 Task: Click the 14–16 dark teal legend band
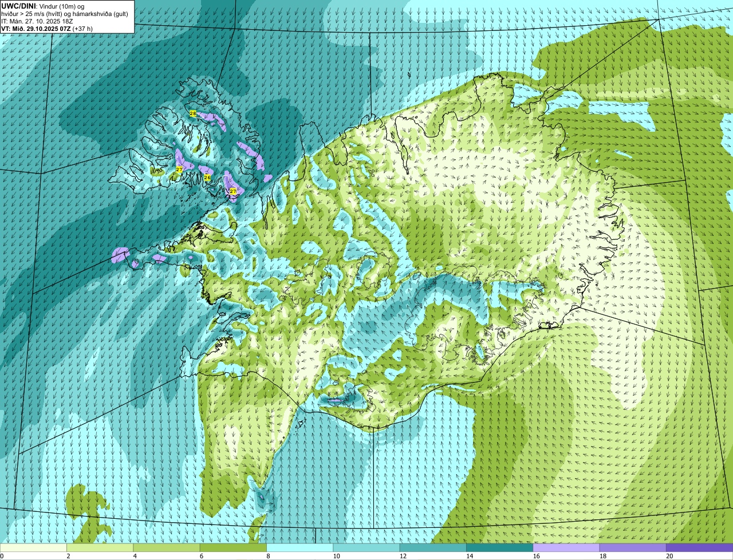[x=500, y=547]
